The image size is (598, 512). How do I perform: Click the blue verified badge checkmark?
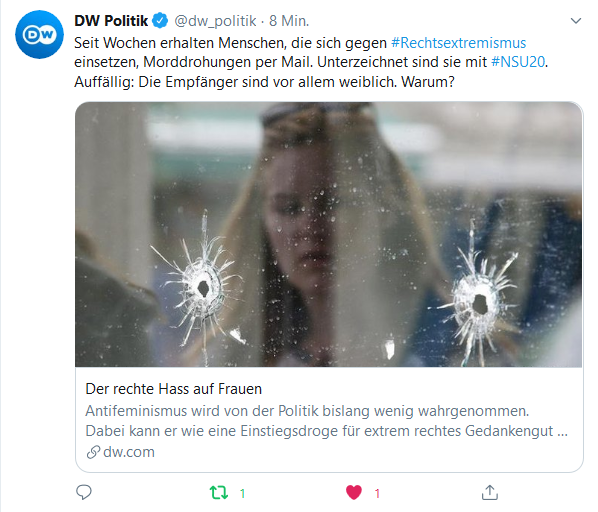coord(160,21)
